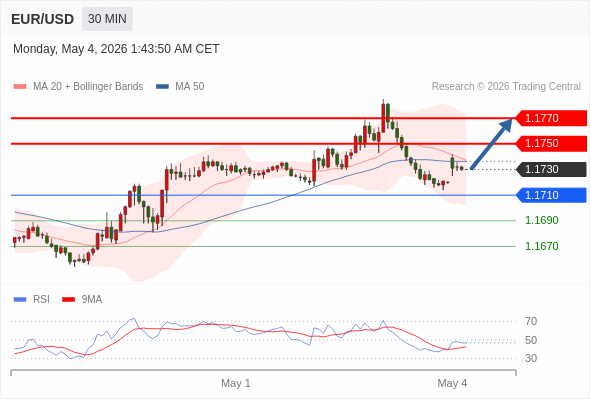Click the 9MA legend label
590x400 pixels.
pyautogui.click(x=92, y=300)
